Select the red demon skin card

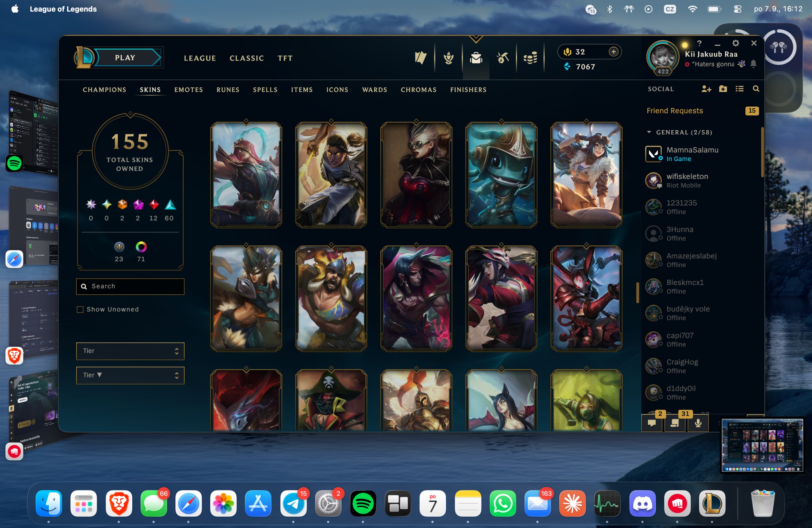pyautogui.click(x=586, y=298)
